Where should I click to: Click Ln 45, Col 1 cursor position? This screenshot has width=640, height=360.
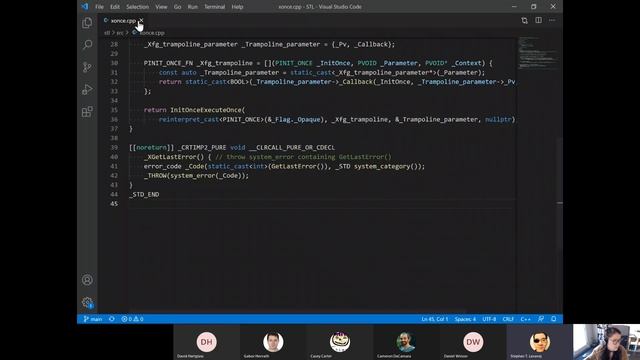[x=435, y=319]
